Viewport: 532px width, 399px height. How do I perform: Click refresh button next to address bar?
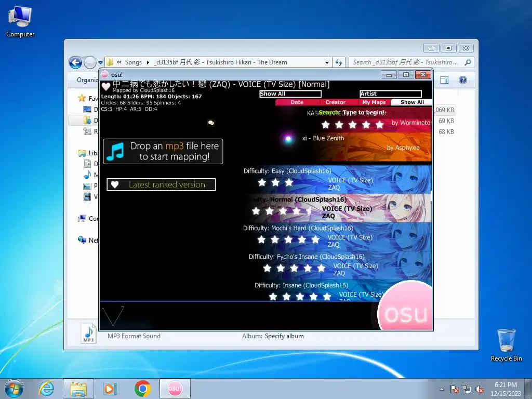point(339,62)
